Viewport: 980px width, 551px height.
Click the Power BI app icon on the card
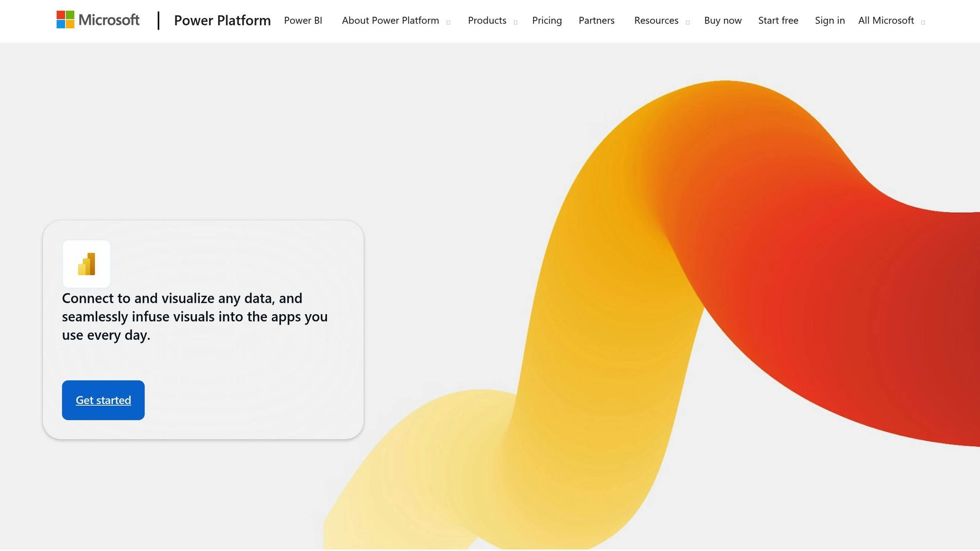86,264
